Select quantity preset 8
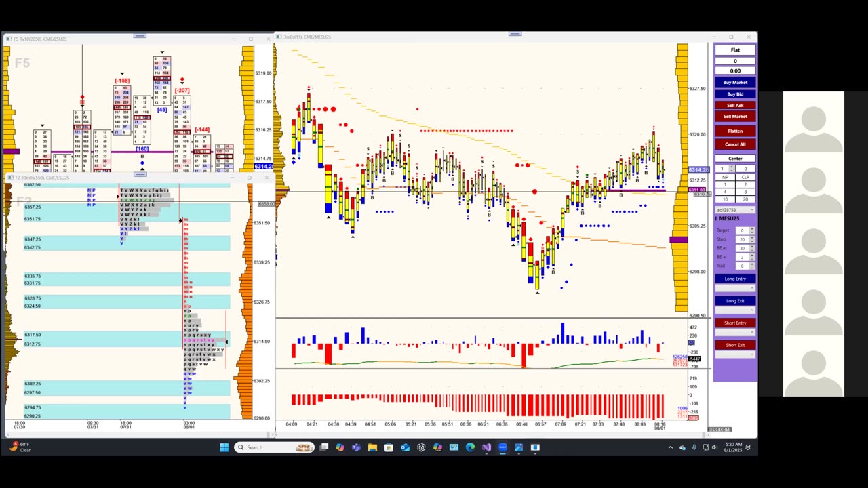 click(745, 192)
